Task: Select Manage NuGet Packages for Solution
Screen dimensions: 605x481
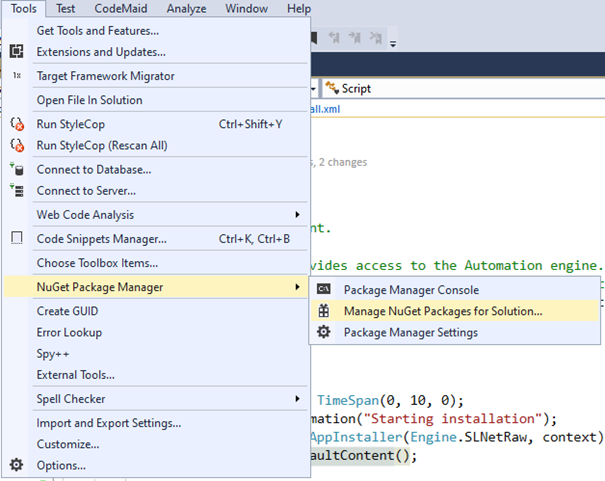Action: (x=455, y=311)
